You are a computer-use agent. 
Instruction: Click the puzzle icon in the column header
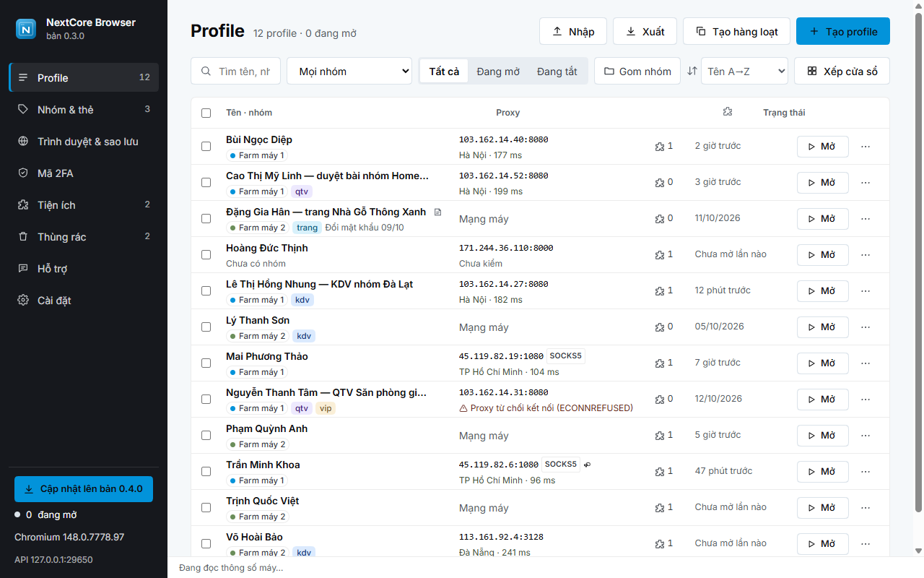[x=727, y=112]
